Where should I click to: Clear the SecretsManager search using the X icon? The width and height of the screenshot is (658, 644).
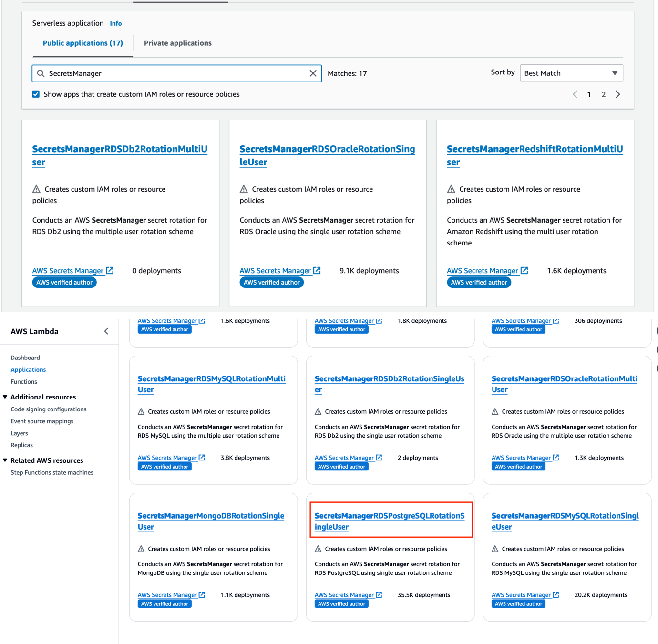tap(313, 73)
